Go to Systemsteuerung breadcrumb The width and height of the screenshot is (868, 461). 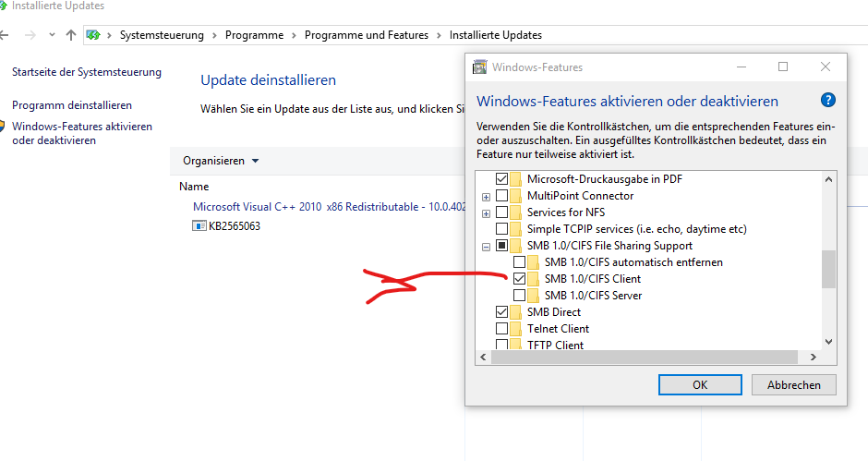162,35
